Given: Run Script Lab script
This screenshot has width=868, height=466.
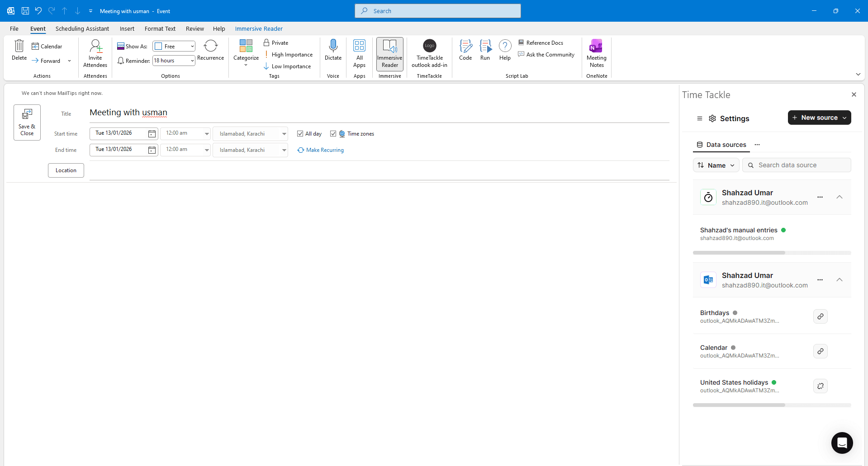Looking at the screenshot, I should coord(485,50).
